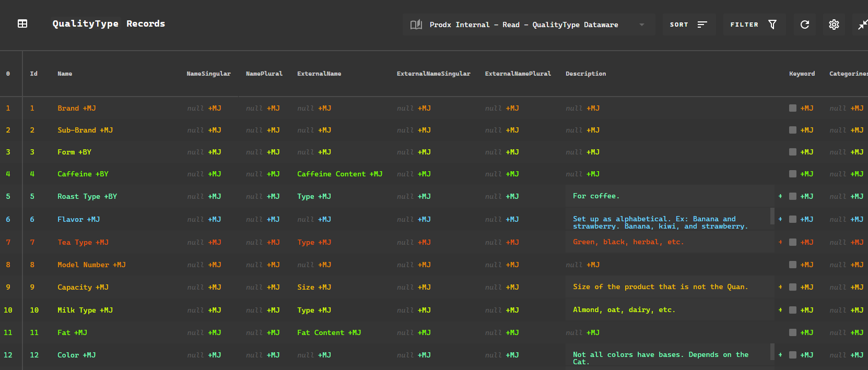Toggle Keyword checkbox in Form row
This screenshot has height=370, width=868.
pos(793,152)
